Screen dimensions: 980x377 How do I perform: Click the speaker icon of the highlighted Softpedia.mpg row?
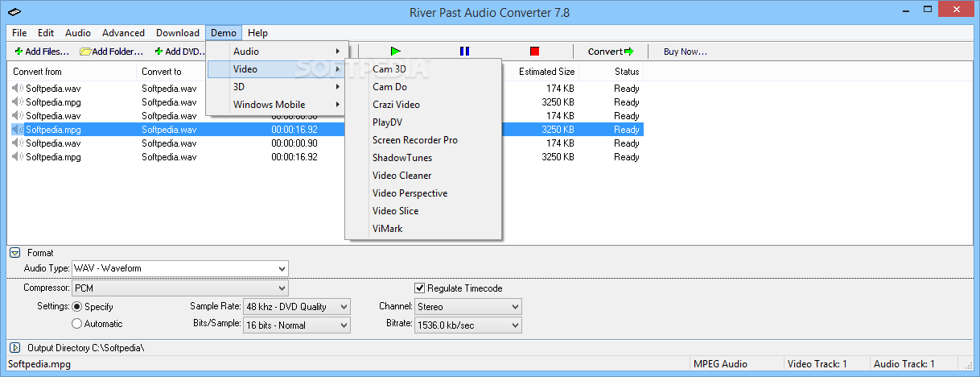click(x=18, y=130)
